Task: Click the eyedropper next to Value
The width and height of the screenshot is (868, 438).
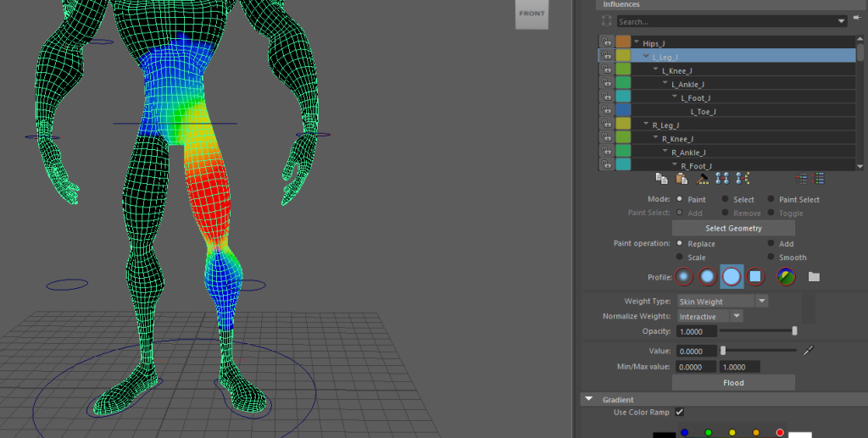Action: point(808,351)
